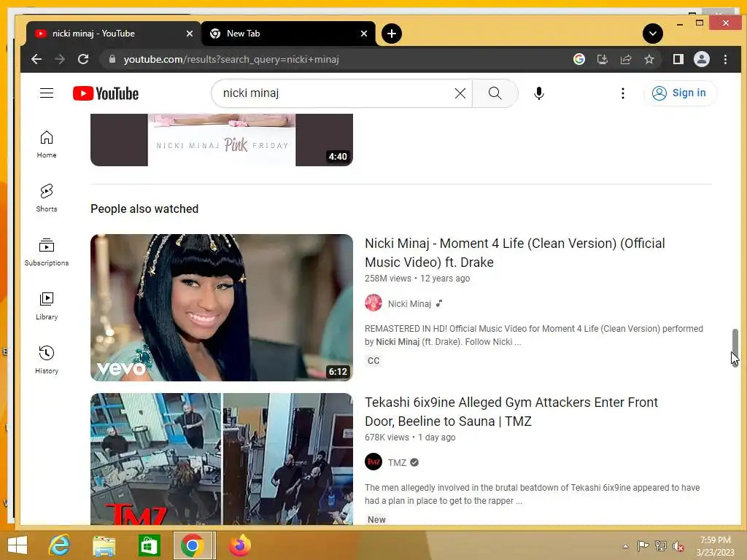Click the address bar URL
The width and height of the screenshot is (747, 560).
[231, 60]
